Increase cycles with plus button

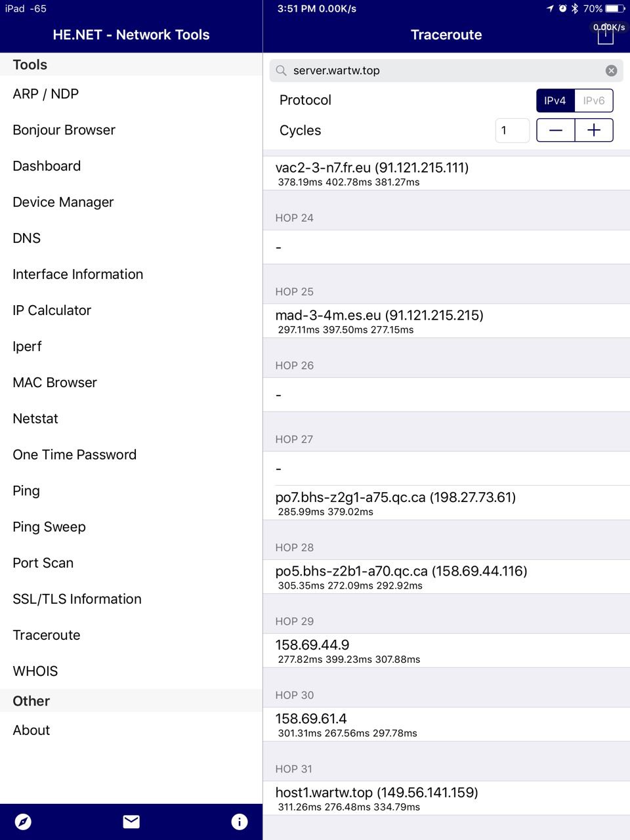click(x=594, y=131)
